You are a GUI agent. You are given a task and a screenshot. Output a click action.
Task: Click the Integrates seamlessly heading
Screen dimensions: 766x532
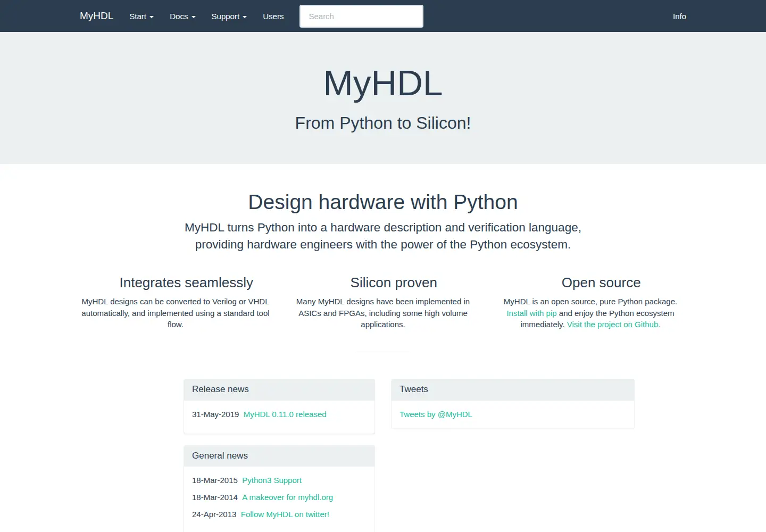tap(186, 282)
